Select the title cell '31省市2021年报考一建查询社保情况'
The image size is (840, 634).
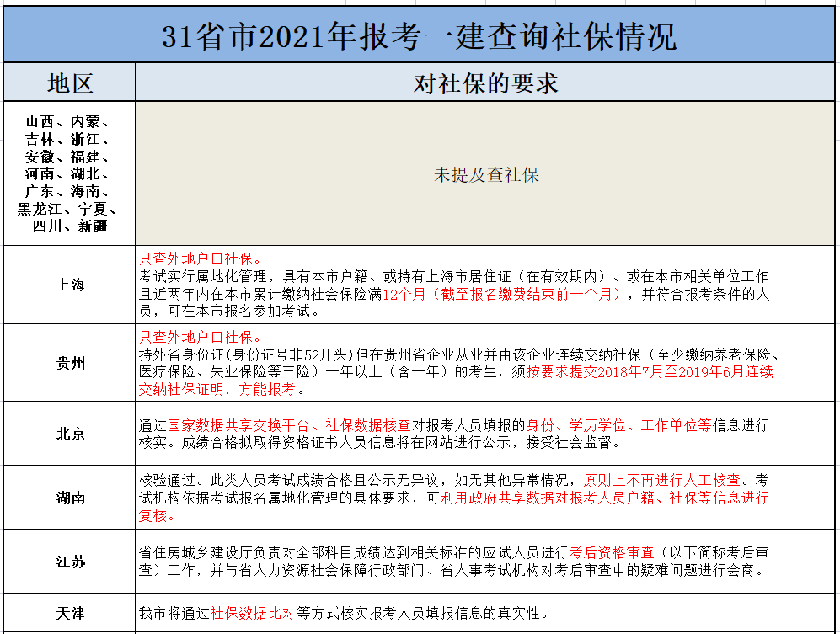(419, 35)
